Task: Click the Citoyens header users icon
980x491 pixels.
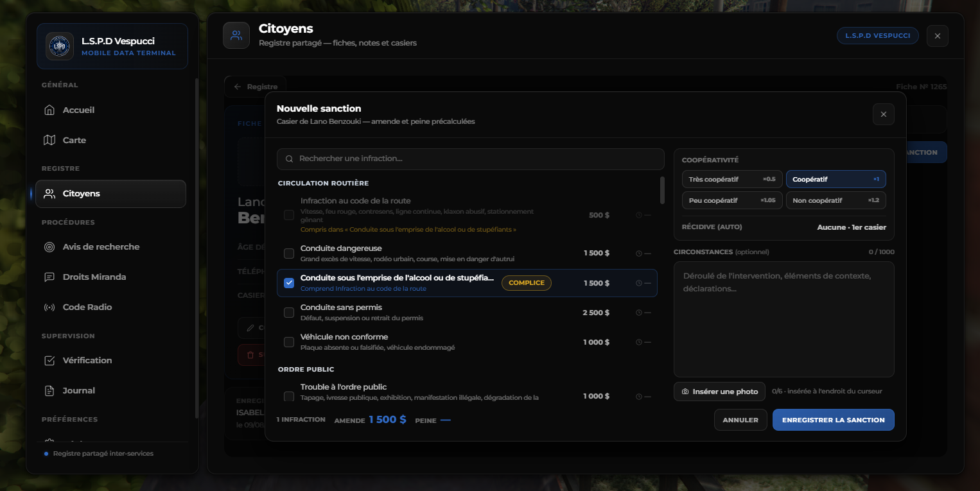Action: pos(236,35)
